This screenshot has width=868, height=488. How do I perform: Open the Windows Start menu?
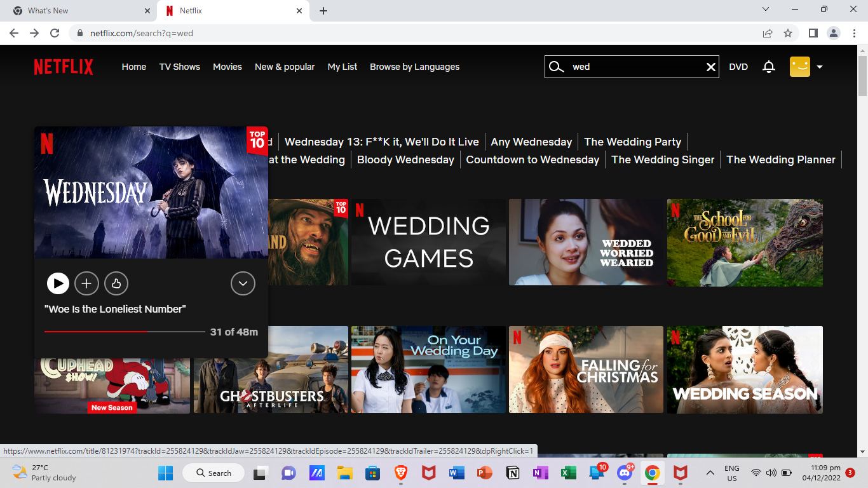pos(165,473)
